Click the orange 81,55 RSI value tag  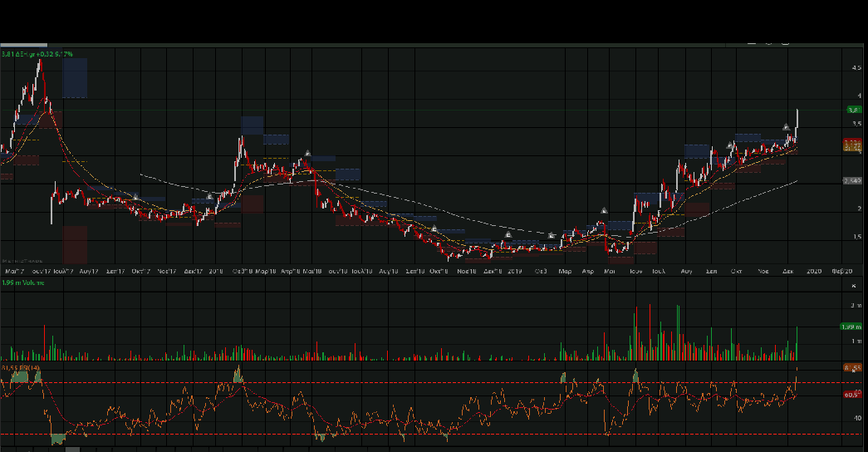[853, 367]
